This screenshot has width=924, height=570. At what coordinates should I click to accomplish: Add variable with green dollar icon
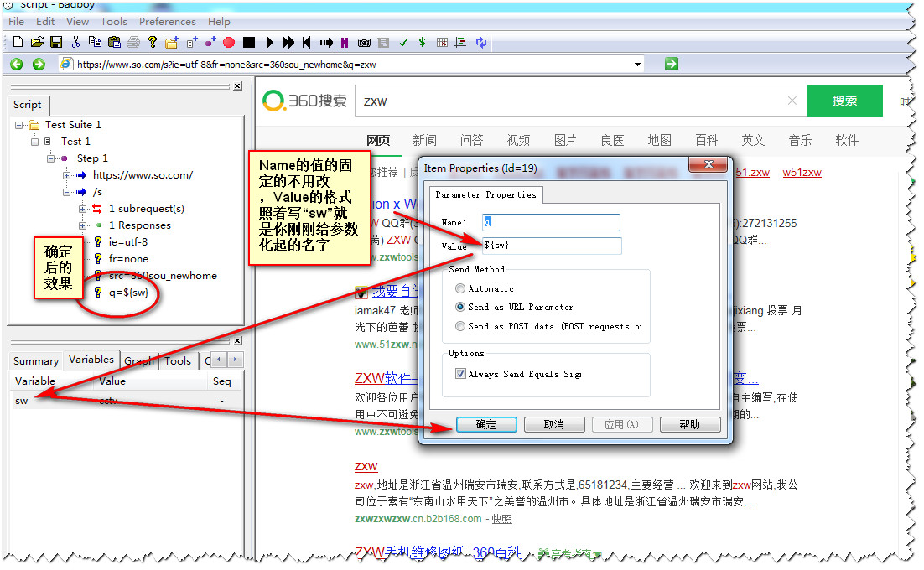(422, 42)
